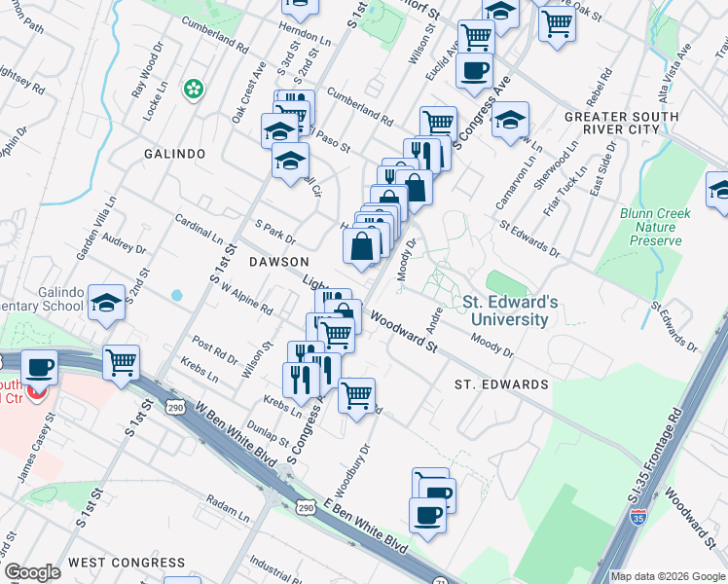Select the graduation cap marker above Bell Cir
Screen dimensions: 728x584
[x=291, y=162]
